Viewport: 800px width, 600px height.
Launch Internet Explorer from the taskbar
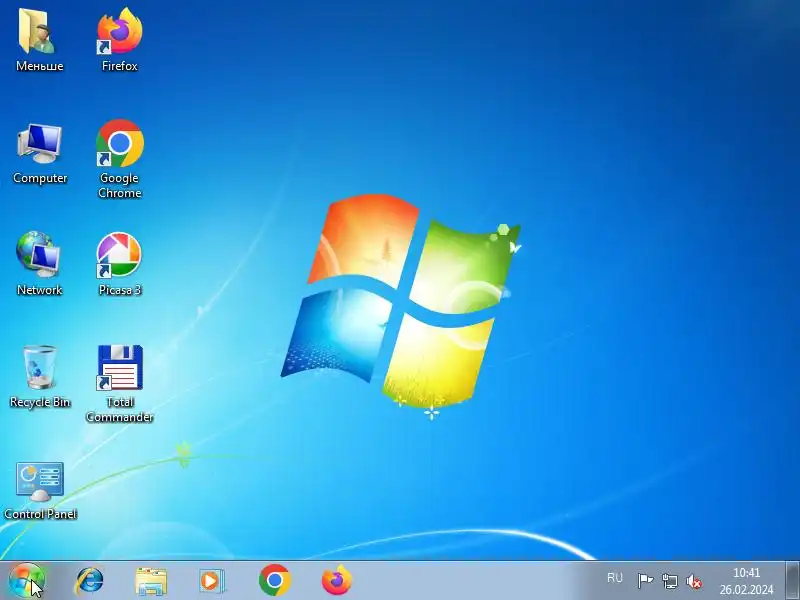[x=89, y=581]
